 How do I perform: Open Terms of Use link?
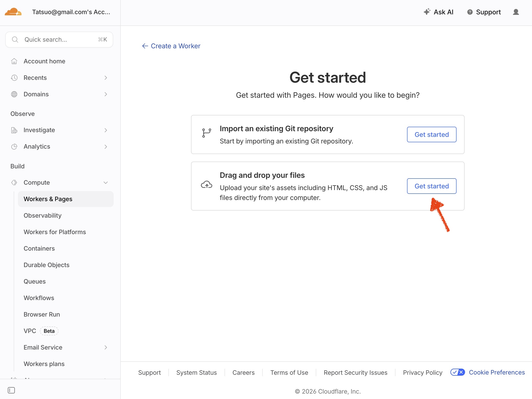click(x=289, y=372)
